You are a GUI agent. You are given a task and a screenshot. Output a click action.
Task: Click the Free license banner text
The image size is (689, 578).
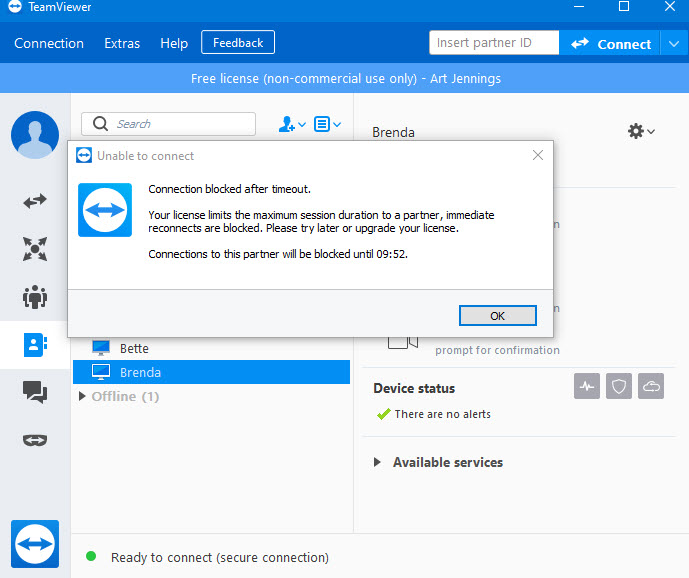[346, 79]
